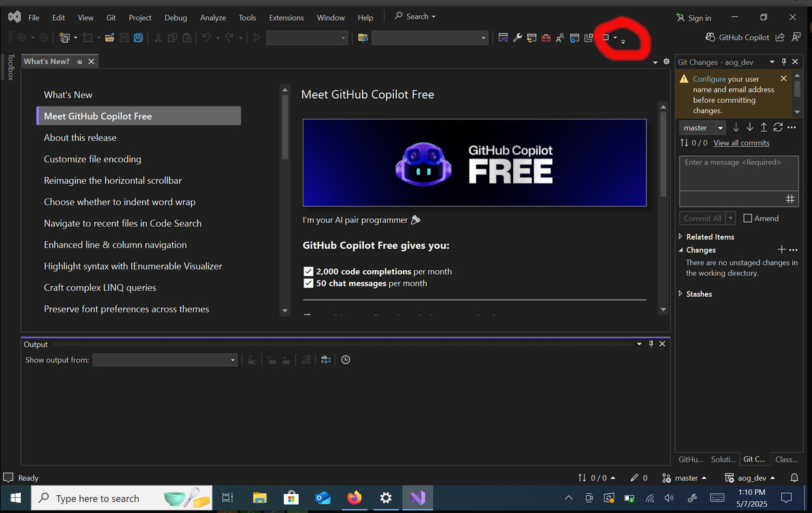Check the Amend checkbox

tap(748, 218)
